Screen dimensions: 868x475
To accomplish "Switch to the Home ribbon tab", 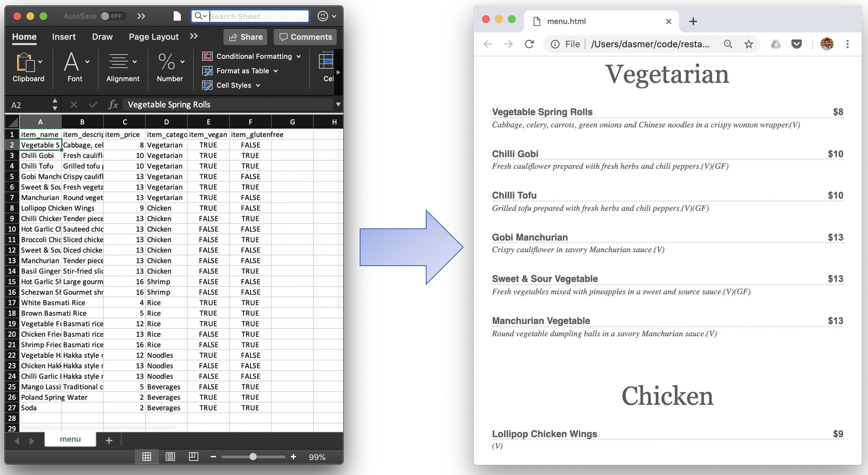I will (x=24, y=37).
